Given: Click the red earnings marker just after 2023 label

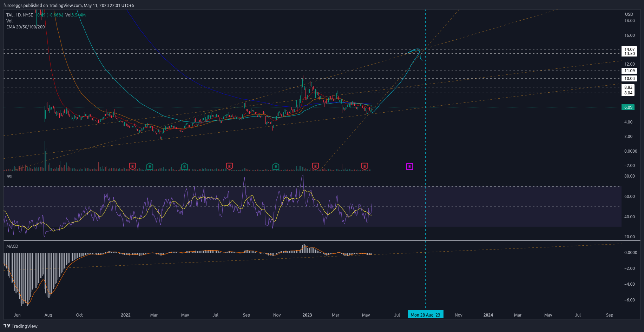Looking at the screenshot, I should pyautogui.click(x=315, y=166).
